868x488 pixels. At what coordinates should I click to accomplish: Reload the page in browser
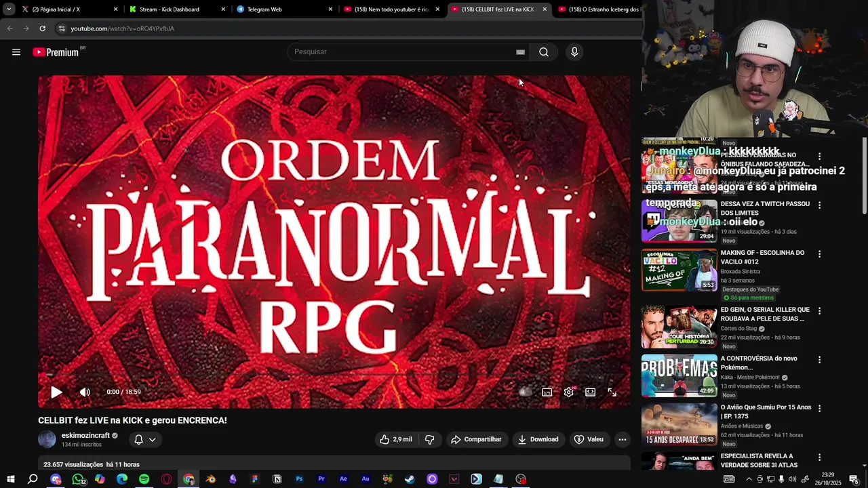tap(42, 28)
